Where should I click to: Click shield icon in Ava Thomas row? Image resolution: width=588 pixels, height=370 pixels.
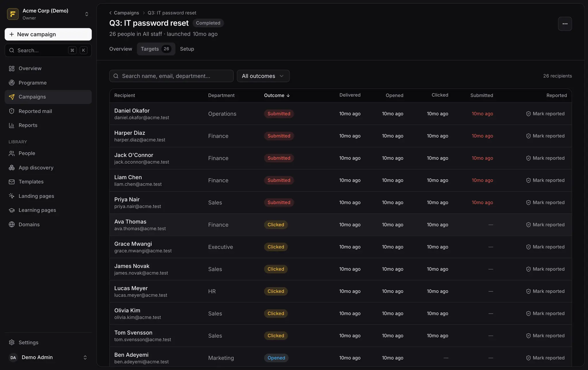point(528,225)
